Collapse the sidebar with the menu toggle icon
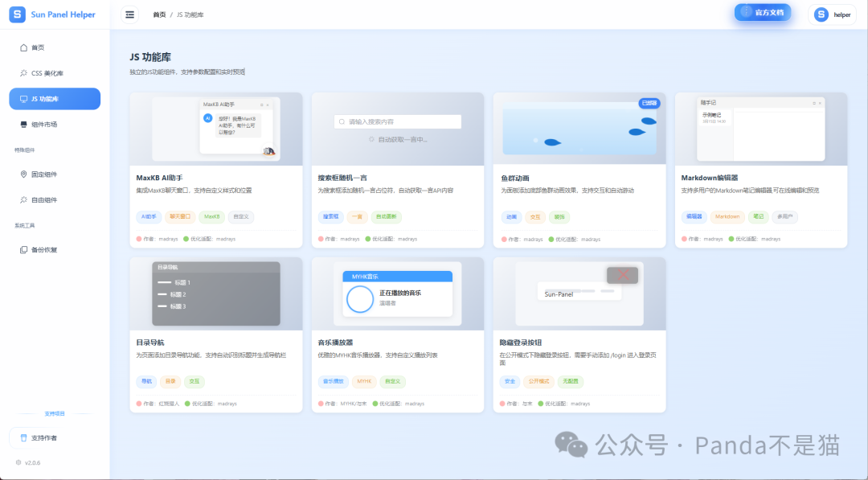This screenshot has width=868, height=480. point(129,14)
